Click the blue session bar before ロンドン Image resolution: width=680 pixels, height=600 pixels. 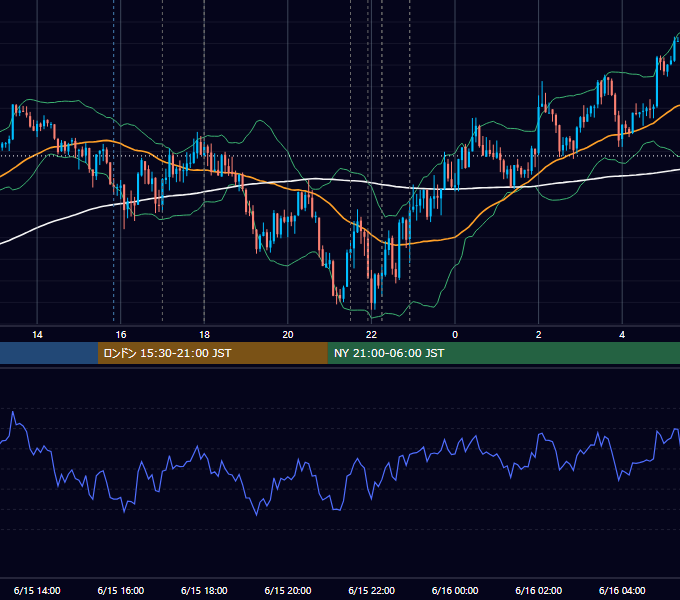(49, 353)
